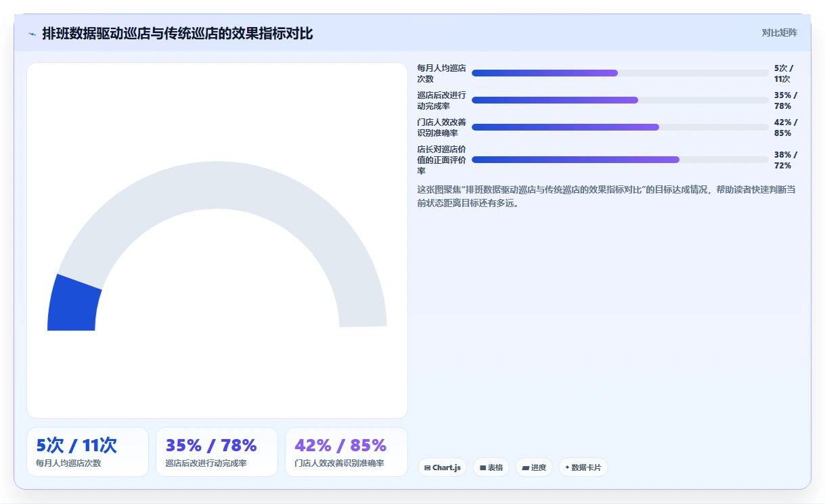Click the row label 店长对巡店价值的正面评价率

point(441,160)
